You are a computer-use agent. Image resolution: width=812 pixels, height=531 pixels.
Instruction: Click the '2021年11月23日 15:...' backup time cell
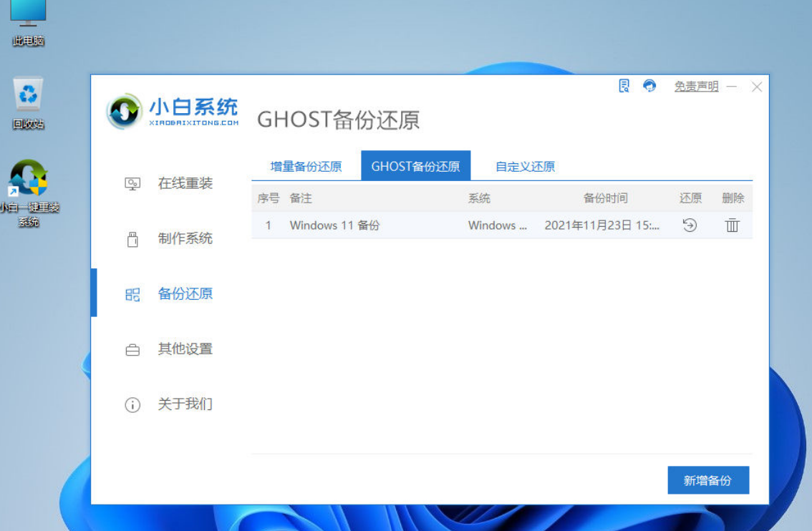(601, 225)
